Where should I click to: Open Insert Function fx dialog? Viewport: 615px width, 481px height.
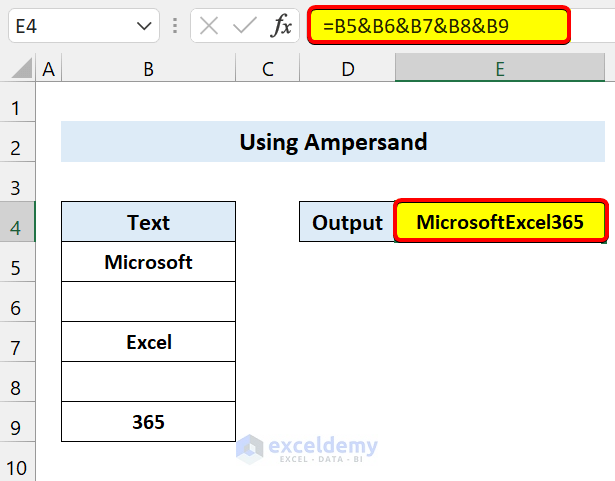[x=281, y=26]
